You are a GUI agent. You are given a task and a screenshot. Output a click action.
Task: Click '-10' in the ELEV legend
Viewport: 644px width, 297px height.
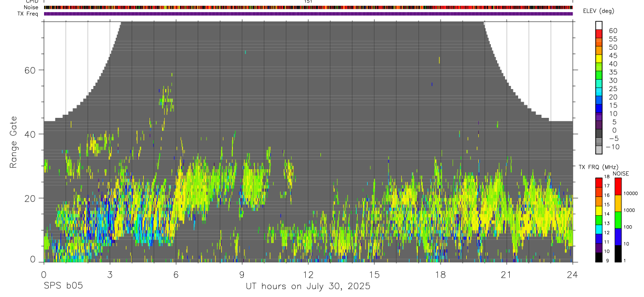[x=614, y=147]
